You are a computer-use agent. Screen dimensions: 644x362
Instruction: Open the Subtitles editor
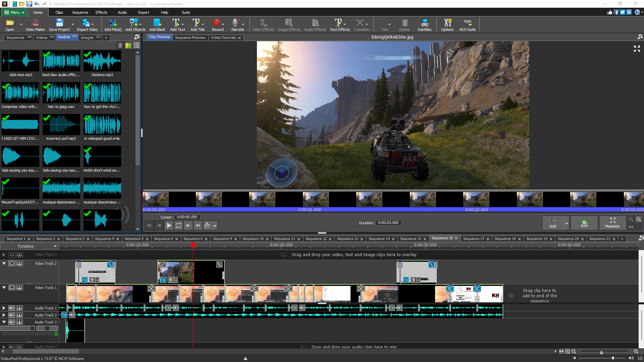click(x=424, y=23)
